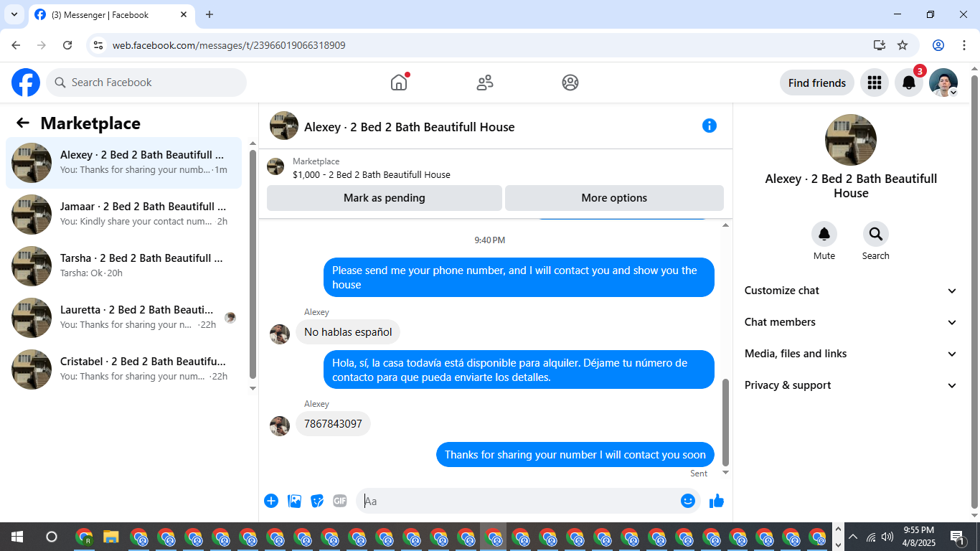The image size is (980, 551).
Task: Expand Privacy & support section
Action: click(x=851, y=385)
